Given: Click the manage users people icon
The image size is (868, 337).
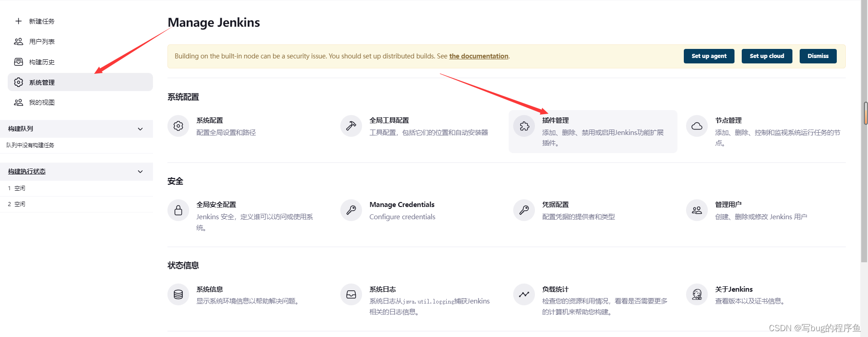Looking at the screenshot, I should (697, 210).
